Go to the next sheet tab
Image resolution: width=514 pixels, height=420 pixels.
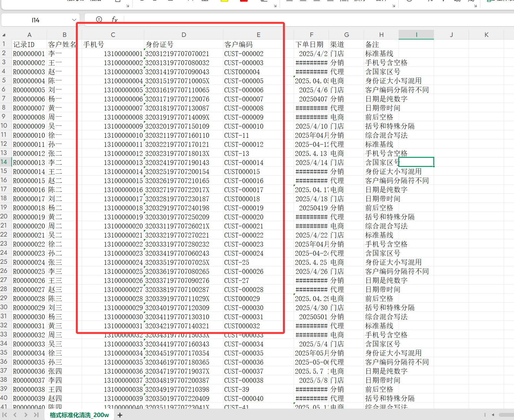click(26, 415)
